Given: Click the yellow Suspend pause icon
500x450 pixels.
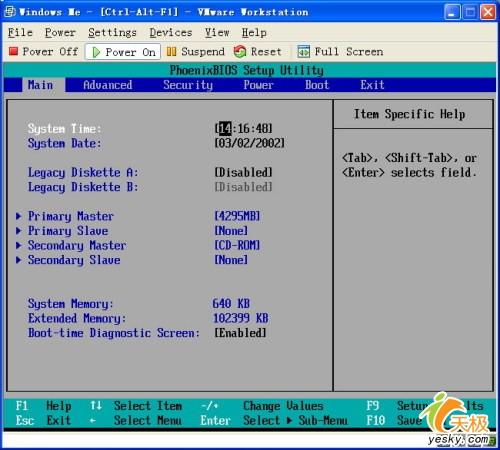Looking at the screenshot, I should click(171, 51).
